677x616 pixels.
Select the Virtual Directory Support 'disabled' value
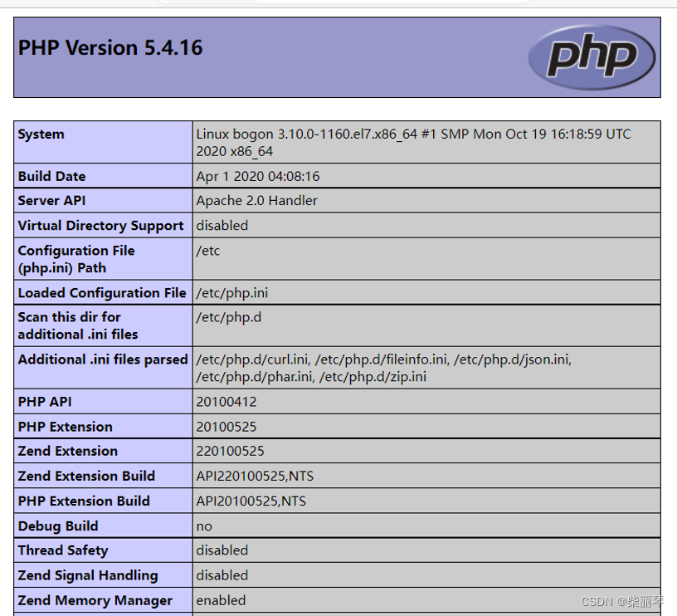(x=222, y=226)
